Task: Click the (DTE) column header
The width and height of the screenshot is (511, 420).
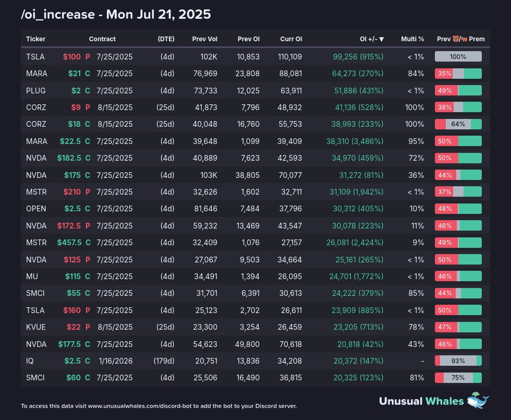Action: point(166,39)
